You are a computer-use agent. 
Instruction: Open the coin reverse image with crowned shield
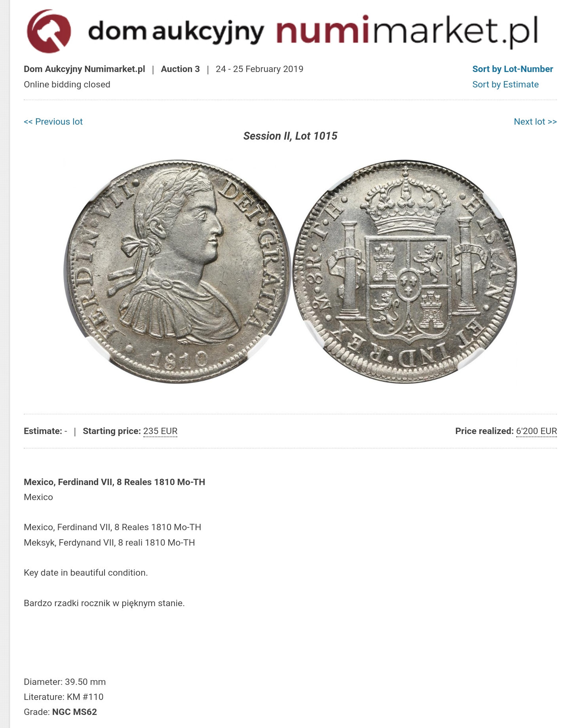point(405,271)
